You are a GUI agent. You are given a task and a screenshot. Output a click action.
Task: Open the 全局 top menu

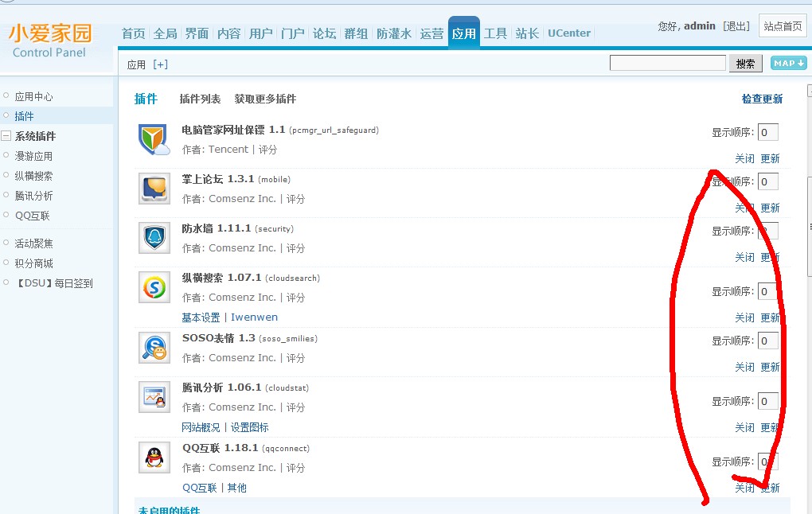tap(166, 33)
